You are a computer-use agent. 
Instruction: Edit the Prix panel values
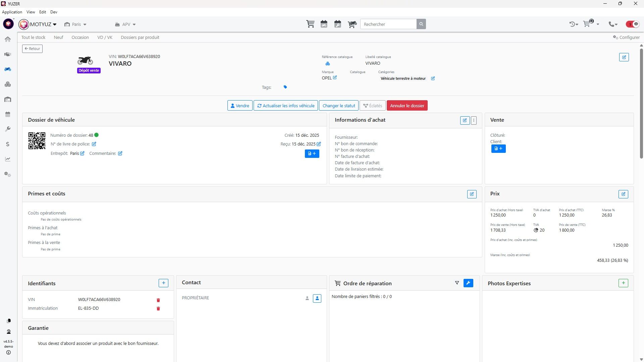coord(623,194)
